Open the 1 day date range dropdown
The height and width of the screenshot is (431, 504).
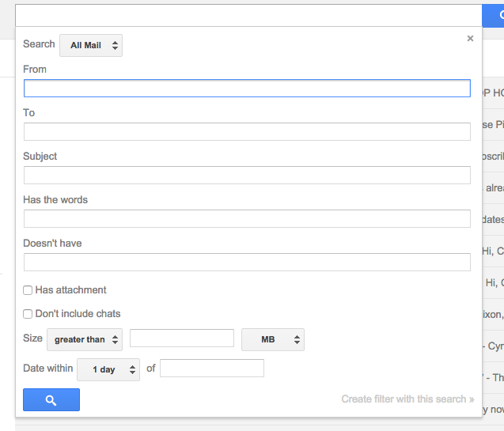click(108, 369)
